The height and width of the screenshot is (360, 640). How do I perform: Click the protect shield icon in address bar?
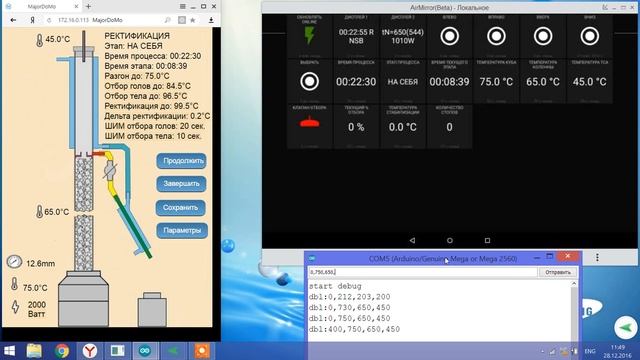182,20
